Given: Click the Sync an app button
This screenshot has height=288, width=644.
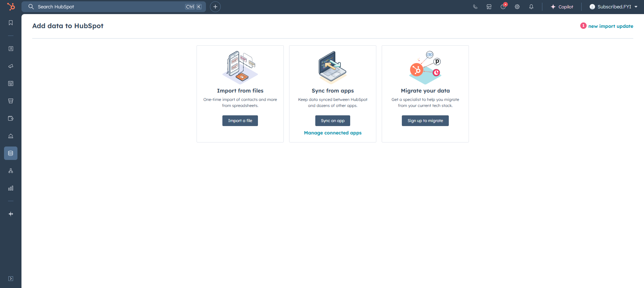Looking at the screenshot, I should 333,121.
